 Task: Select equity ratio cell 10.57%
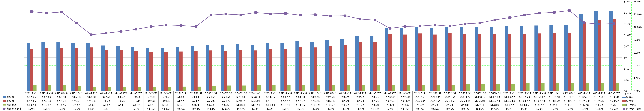point(614,109)
